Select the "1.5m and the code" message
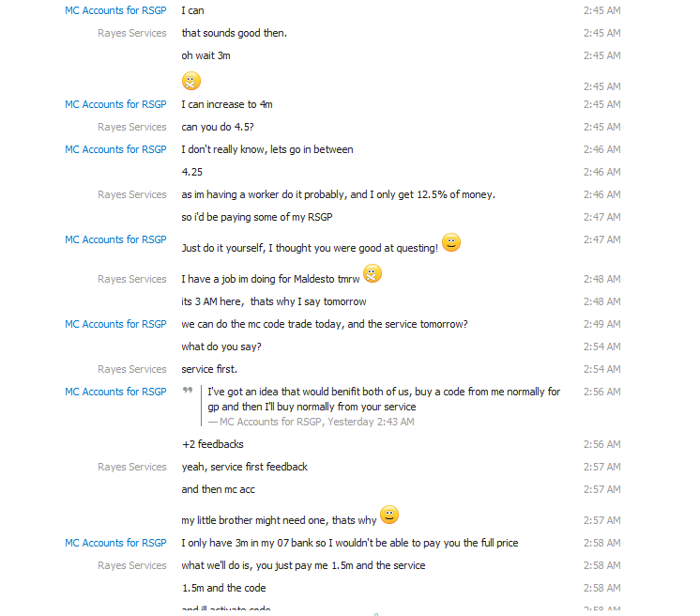The width and height of the screenshot is (700, 616). coord(223,588)
